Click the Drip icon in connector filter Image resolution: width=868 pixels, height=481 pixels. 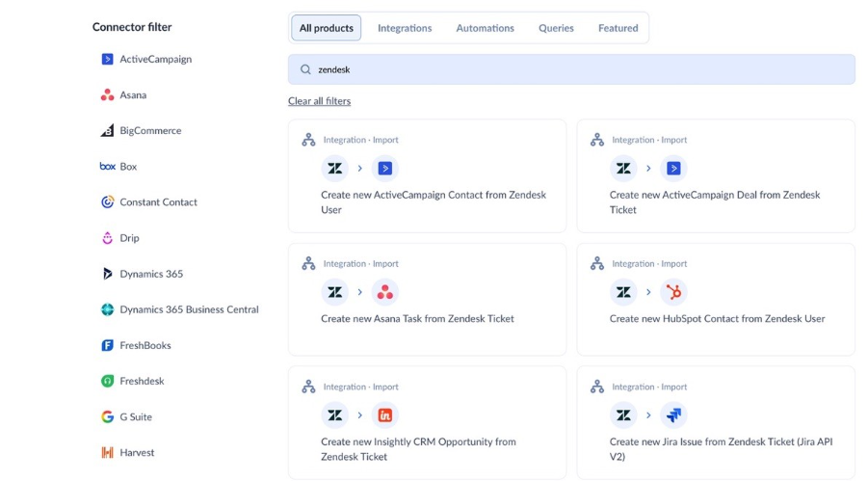[x=107, y=238]
